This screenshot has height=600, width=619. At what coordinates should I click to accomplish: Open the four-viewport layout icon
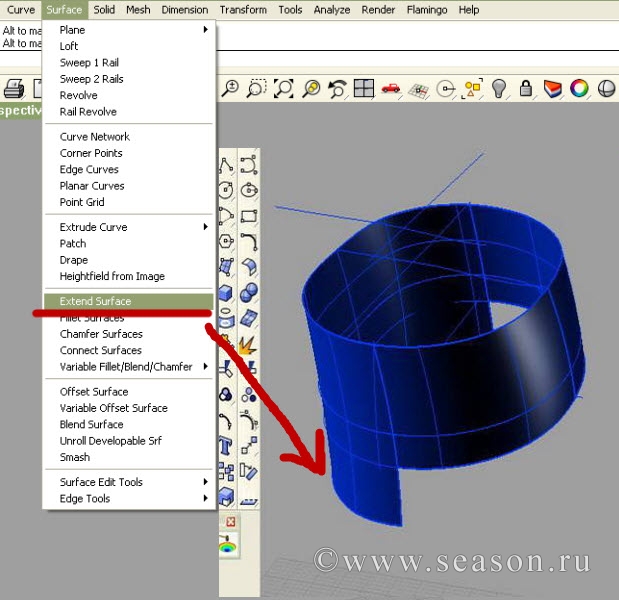pyautogui.click(x=363, y=89)
